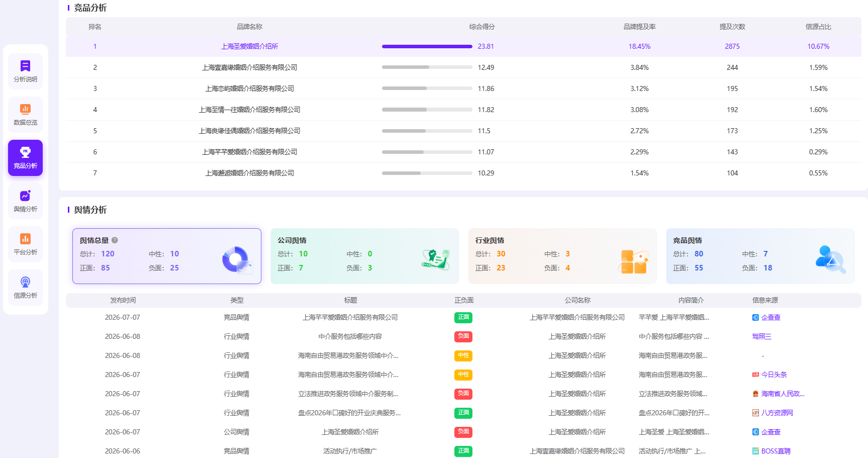Select 上海恋屿婚姻介绍服务有限公司 in the ranking
The height and width of the screenshot is (458, 868).
[x=249, y=88]
